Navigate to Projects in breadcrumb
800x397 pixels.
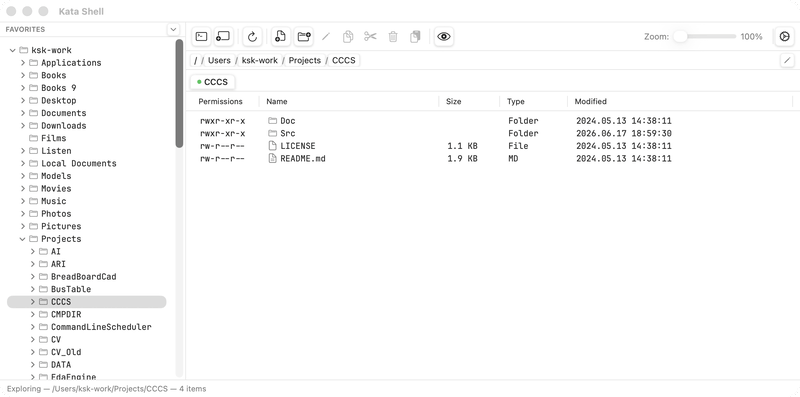pyautogui.click(x=305, y=60)
